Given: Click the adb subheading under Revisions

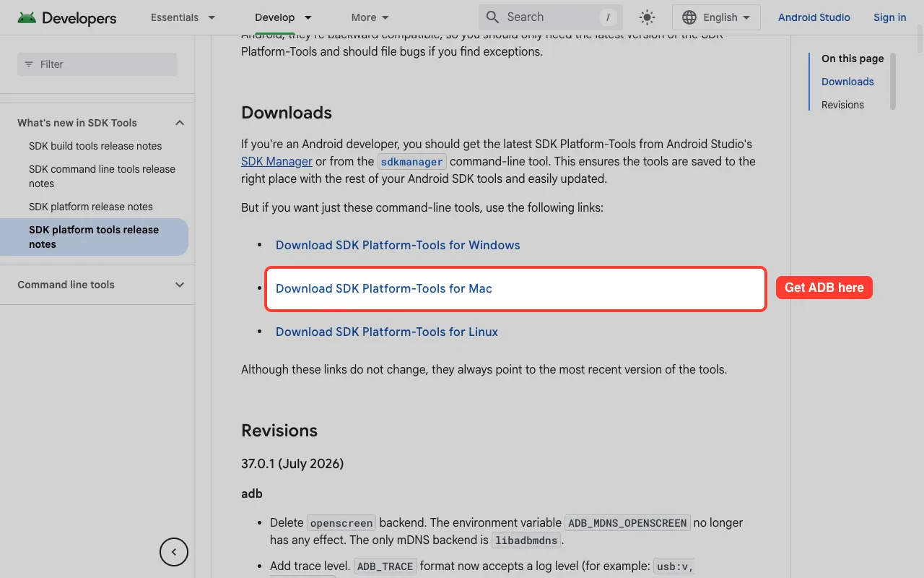Looking at the screenshot, I should (252, 493).
